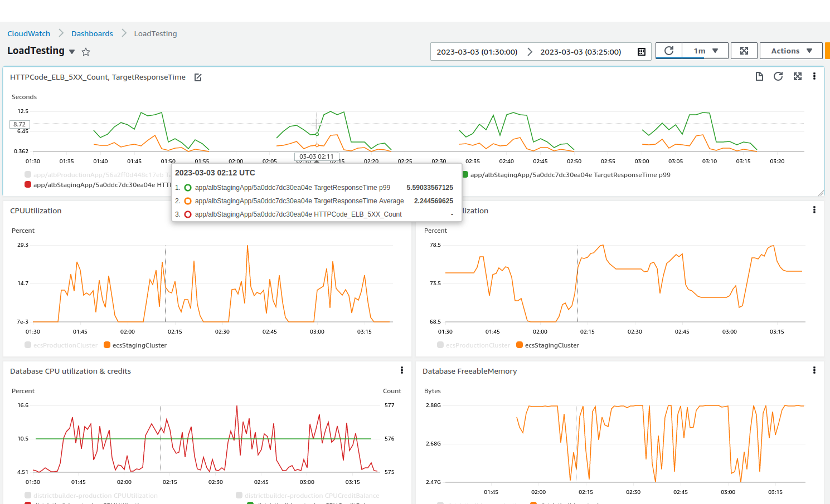Refresh the HTTPCode_ELB_5XX_Count widget
The image size is (830, 504).
point(778,76)
